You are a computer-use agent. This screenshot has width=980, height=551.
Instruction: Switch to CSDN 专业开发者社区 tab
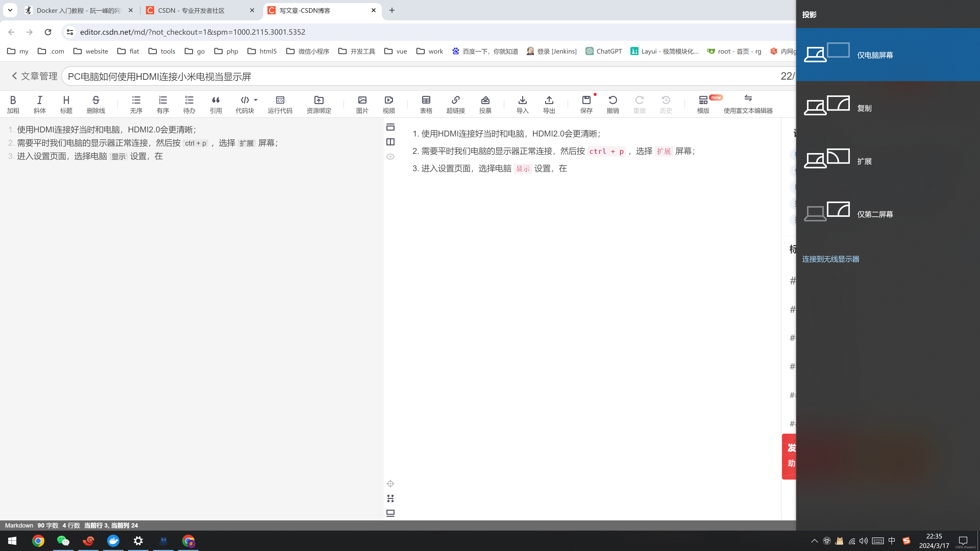click(191, 11)
